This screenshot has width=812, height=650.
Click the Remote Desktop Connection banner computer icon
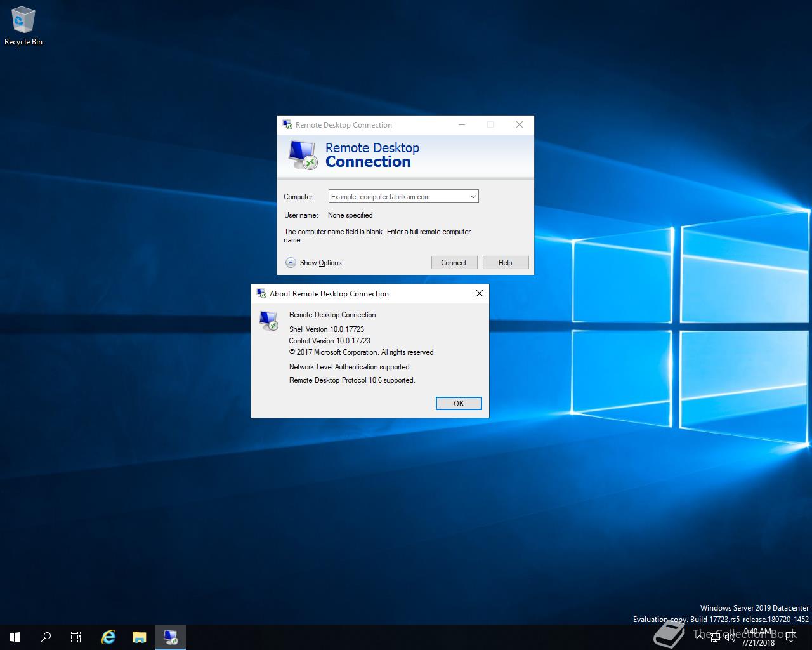pyautogui.click(x=303, y=155)
